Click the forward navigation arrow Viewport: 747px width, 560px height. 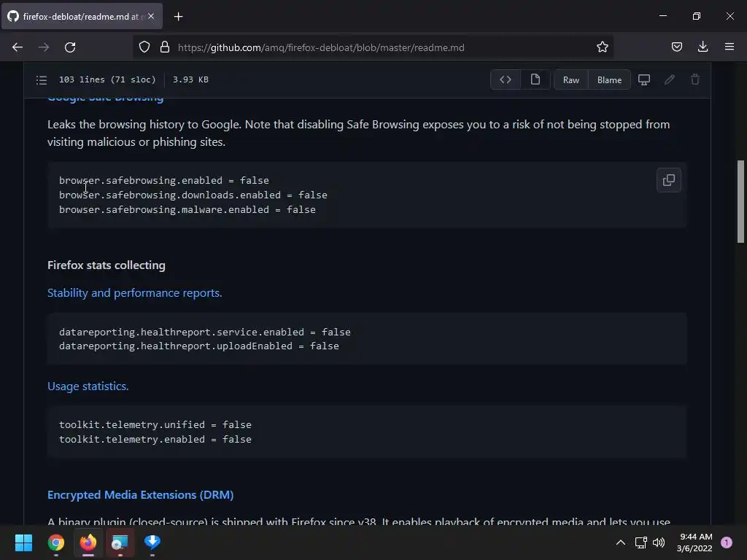pyautogui.click(x=44, y=47)
